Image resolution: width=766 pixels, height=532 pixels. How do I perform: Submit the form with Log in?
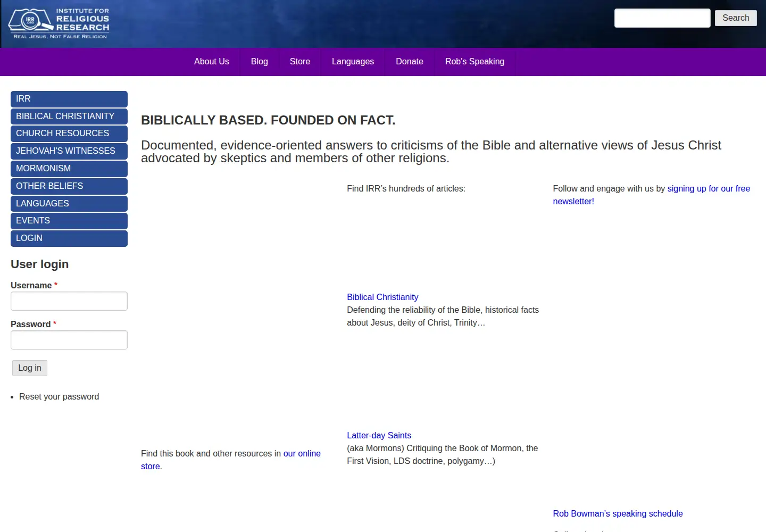[x=30, y=368]
